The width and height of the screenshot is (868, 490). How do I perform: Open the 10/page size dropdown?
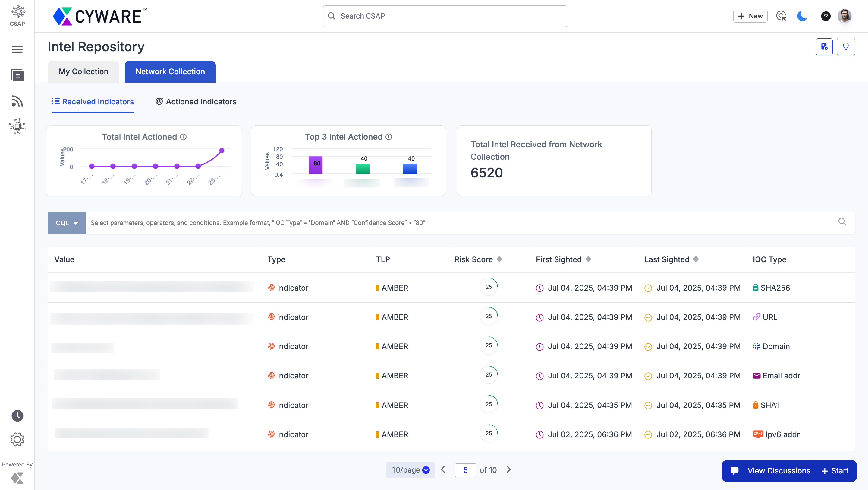tap(410, 470)
